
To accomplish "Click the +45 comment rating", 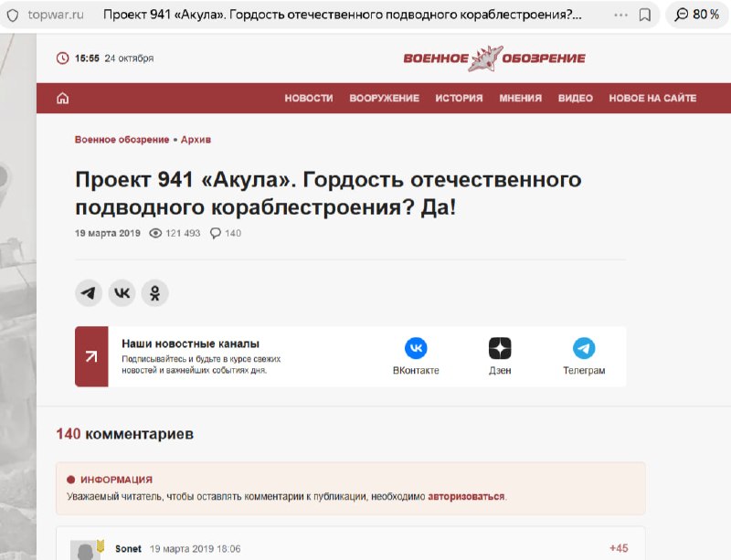I will pyautogui.click(x=619, y=548).
